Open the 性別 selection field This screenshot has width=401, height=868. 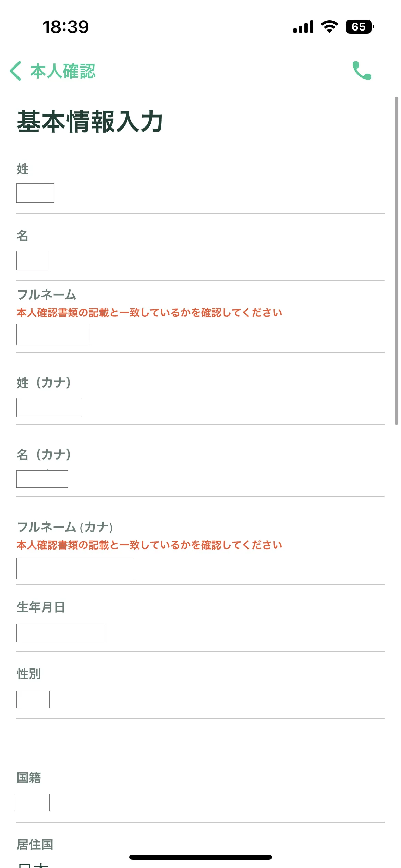coord(33,699)
